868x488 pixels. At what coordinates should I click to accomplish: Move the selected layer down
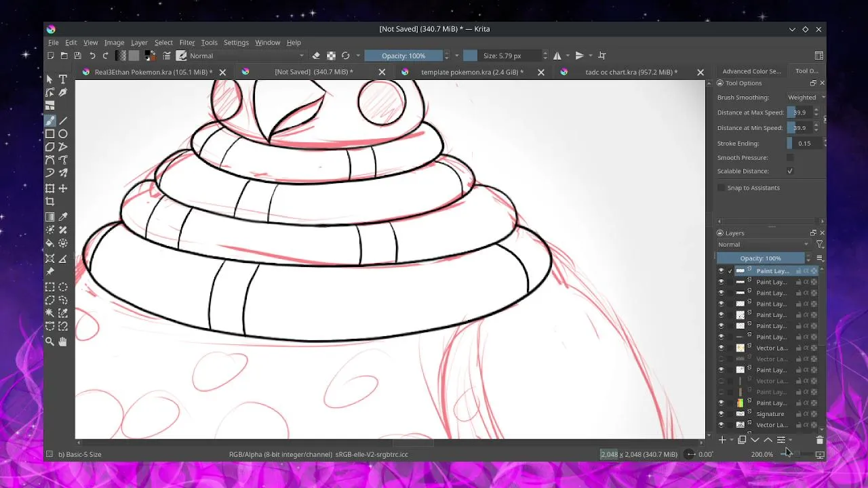755,441
